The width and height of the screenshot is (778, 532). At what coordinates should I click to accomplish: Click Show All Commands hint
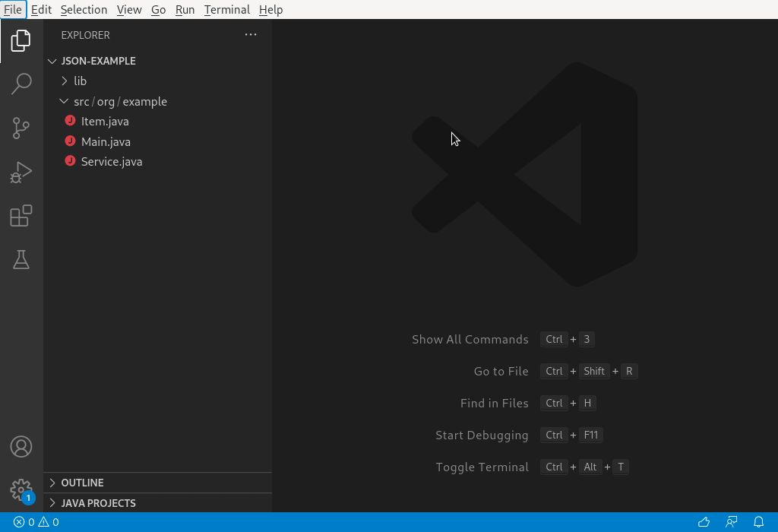point(470,340)
